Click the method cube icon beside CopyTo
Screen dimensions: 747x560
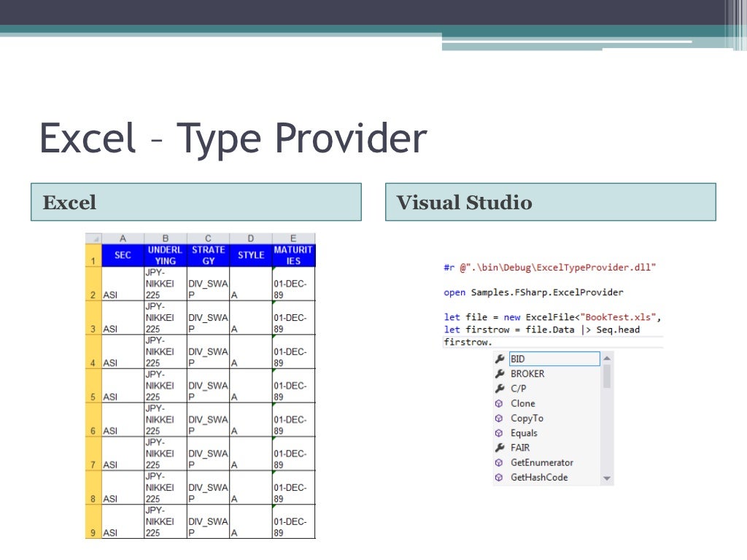pyautogui.click(x=499, y=418)
